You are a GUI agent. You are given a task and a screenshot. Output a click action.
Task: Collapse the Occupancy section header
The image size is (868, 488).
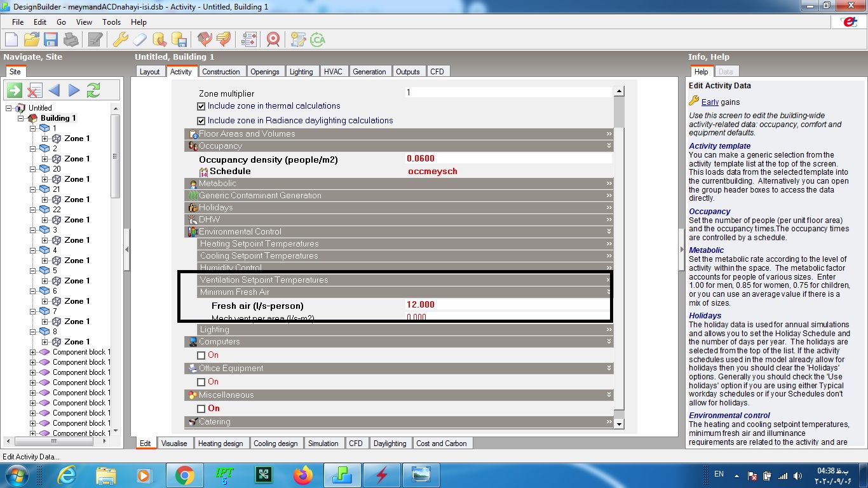pyautogui.click(x=399, y=146)
